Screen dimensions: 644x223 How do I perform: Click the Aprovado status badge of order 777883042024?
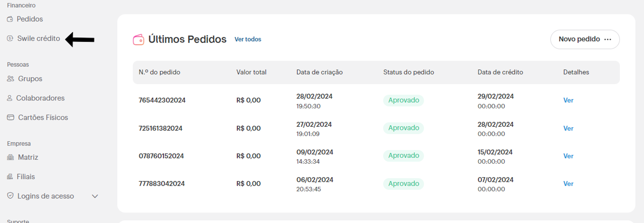[x=403, y=183]
